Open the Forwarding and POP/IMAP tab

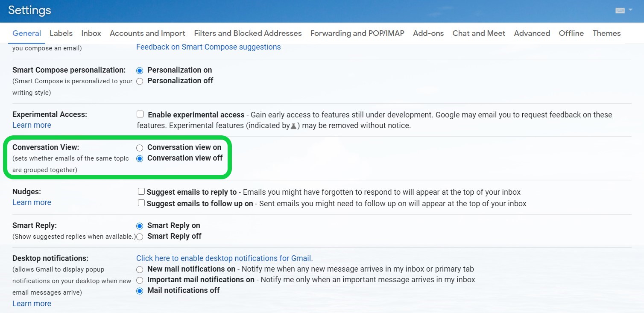(x=357, y=33)
